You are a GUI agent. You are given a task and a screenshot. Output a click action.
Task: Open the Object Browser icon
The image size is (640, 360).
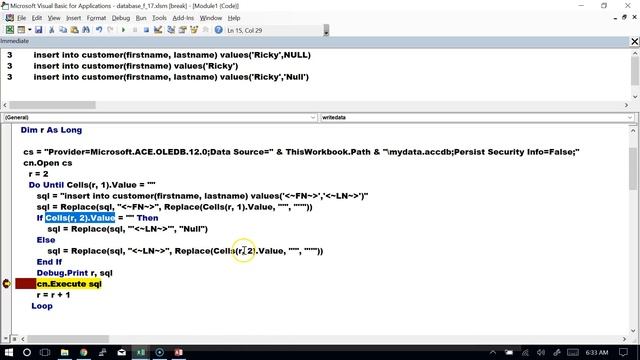(194, 30)
